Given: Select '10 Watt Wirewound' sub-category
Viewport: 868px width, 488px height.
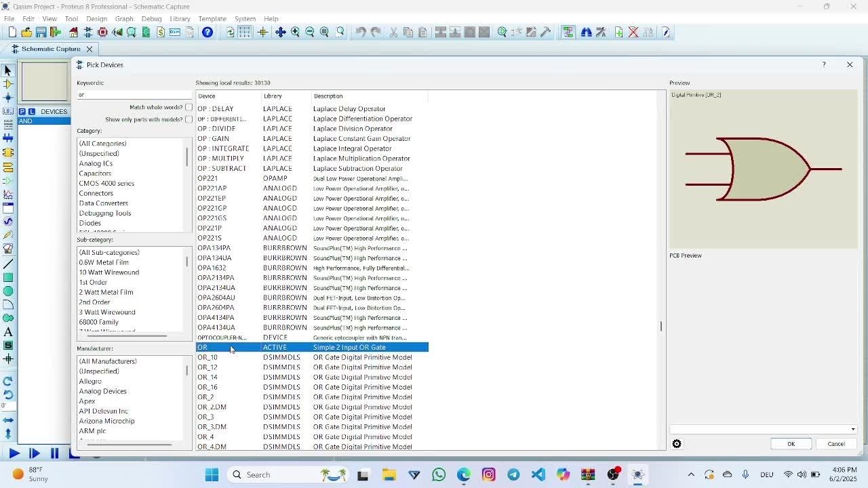Looking at the screenshot, I should click(x=108, y=272).
